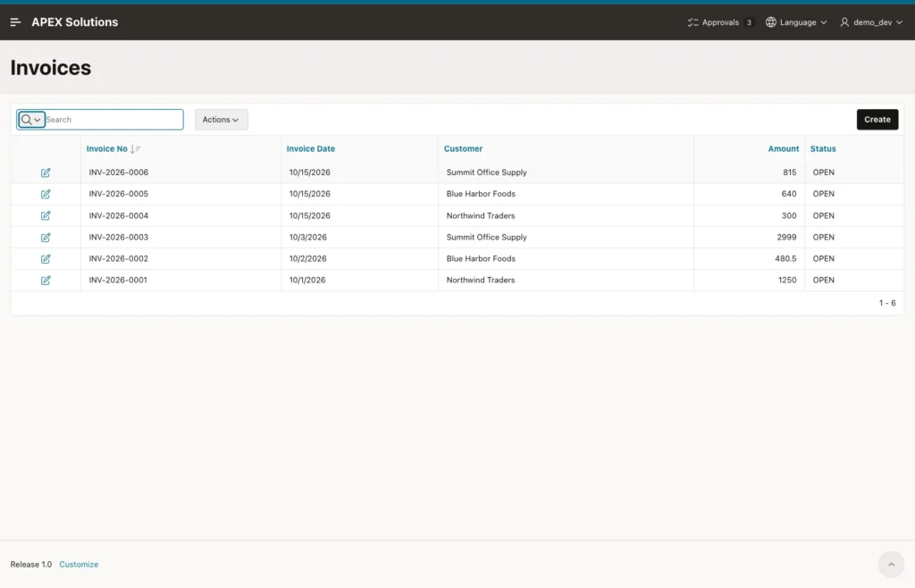This screenshot has height=588, width=915.
Task: Click the demo_dev user icon
Action: point(844,22)
